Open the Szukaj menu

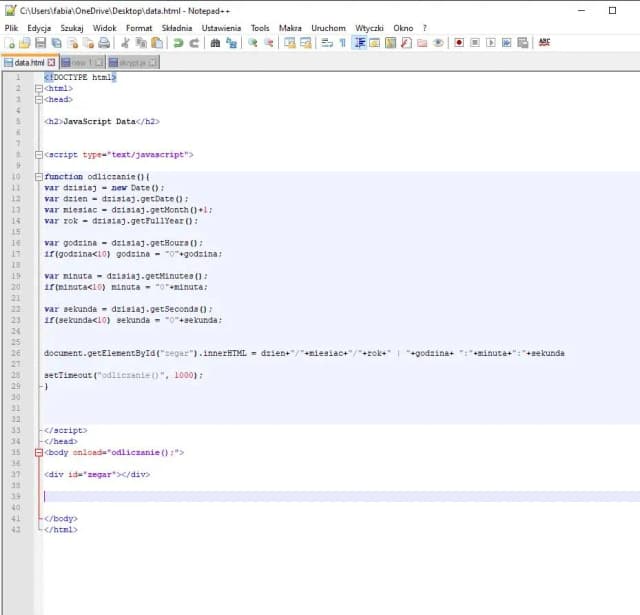pyautogui.click(x=72, y=28)
